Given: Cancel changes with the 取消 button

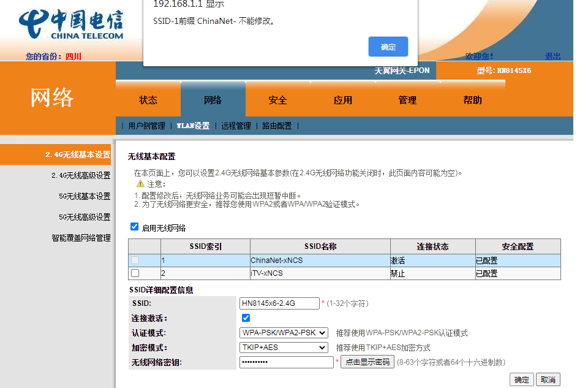Looking at the screenshot, I should [548, 379].
